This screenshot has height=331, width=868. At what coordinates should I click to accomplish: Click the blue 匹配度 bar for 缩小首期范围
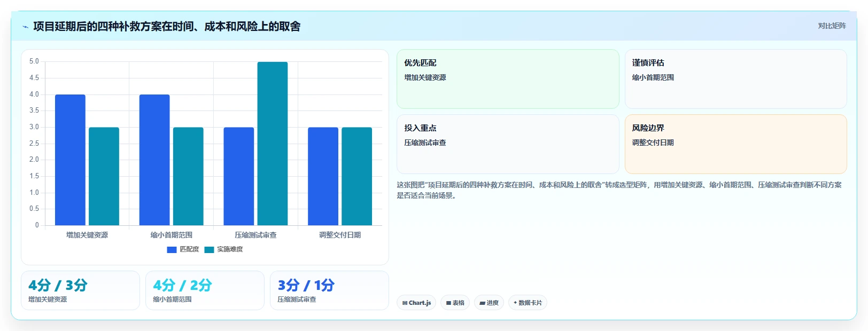click(x=154, y=160)
